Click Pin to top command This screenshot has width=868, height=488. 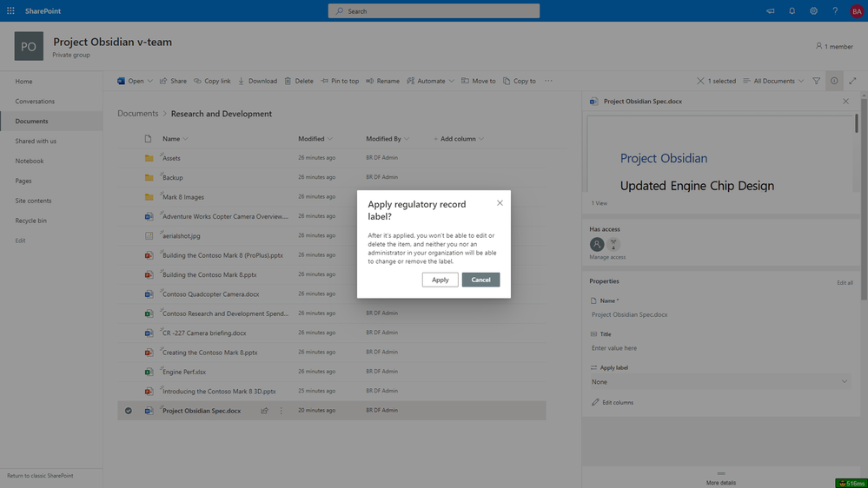point(340,81)
